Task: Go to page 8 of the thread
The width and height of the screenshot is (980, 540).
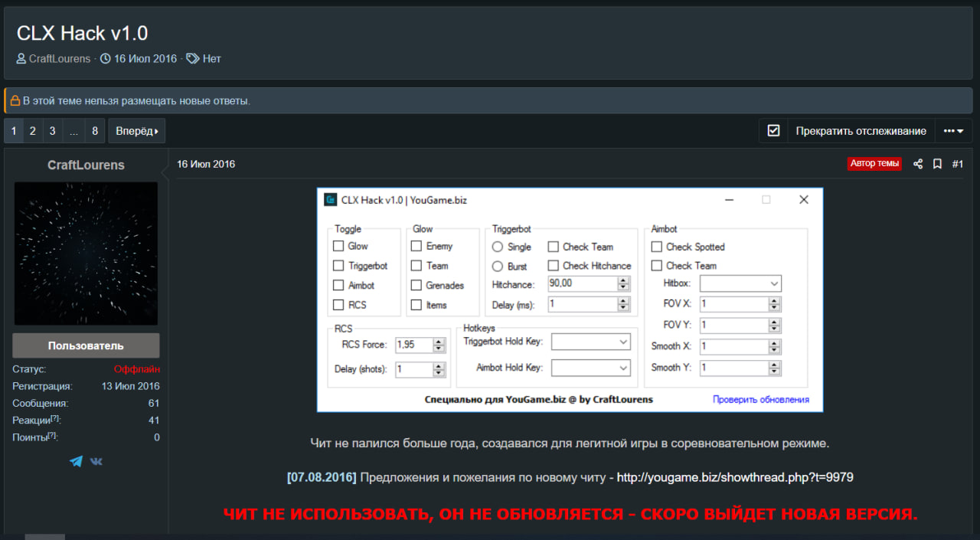Action: 95,131
